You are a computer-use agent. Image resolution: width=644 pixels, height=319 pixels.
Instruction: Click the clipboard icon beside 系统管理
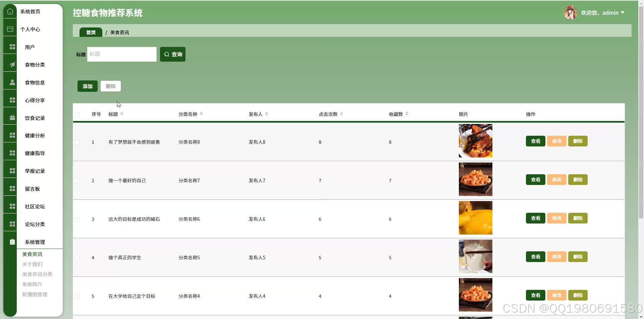12,242
